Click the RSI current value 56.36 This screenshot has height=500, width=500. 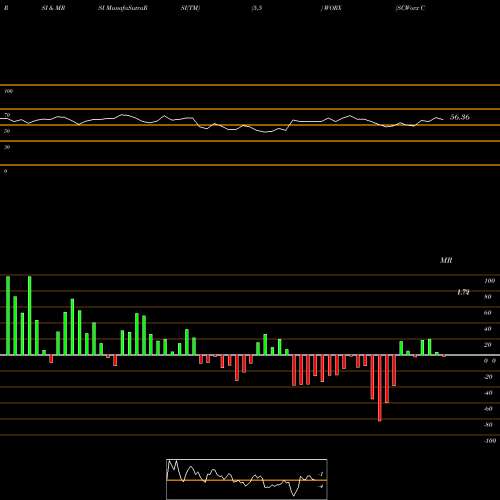(460, 117)
